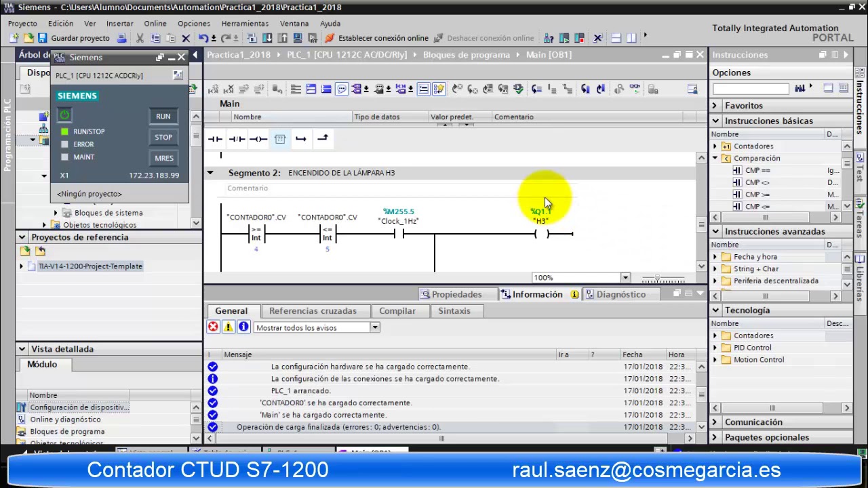Toggle the error filter icon in messages
Screen dimensions: 868x488
(214, 327)
